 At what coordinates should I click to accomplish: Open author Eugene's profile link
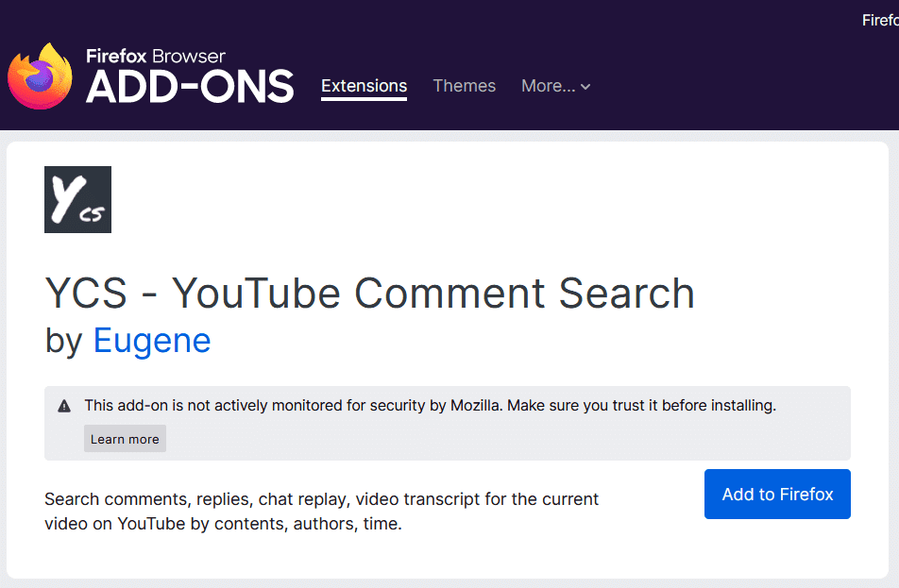(152, 341)
